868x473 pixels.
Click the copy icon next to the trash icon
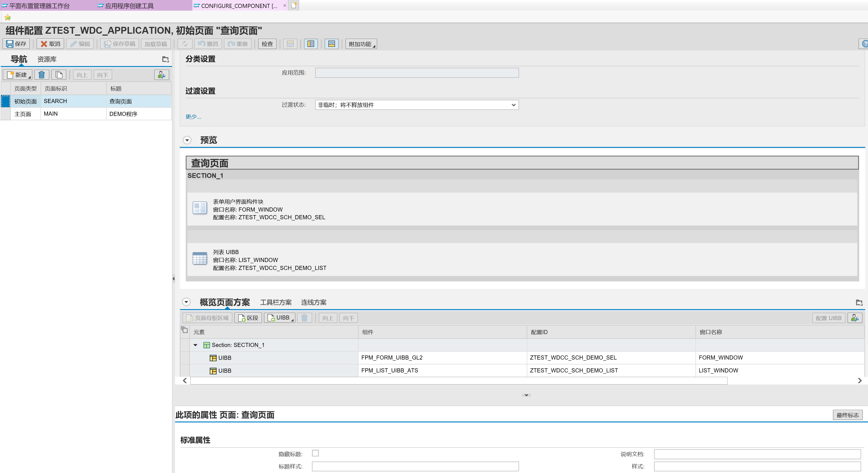click(59, 75)
